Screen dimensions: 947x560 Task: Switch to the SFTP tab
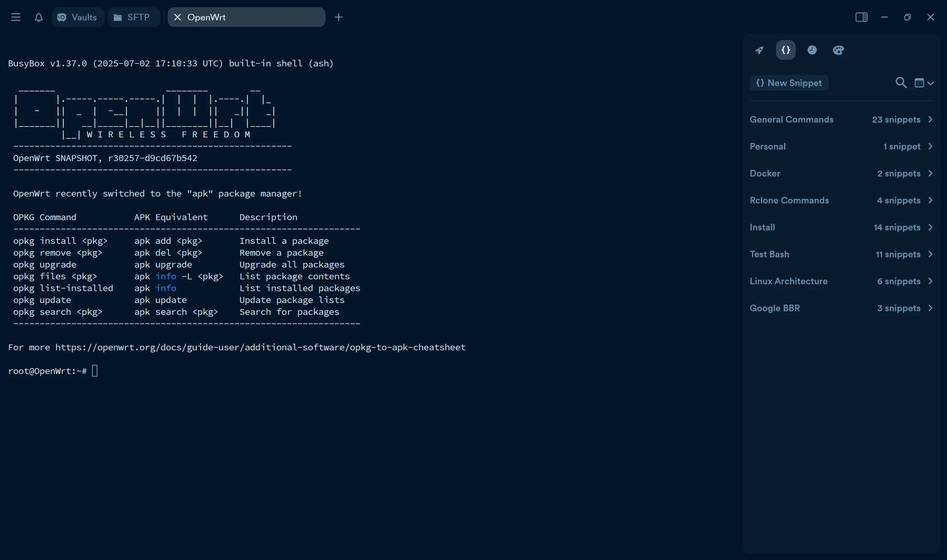click(134, 17)
